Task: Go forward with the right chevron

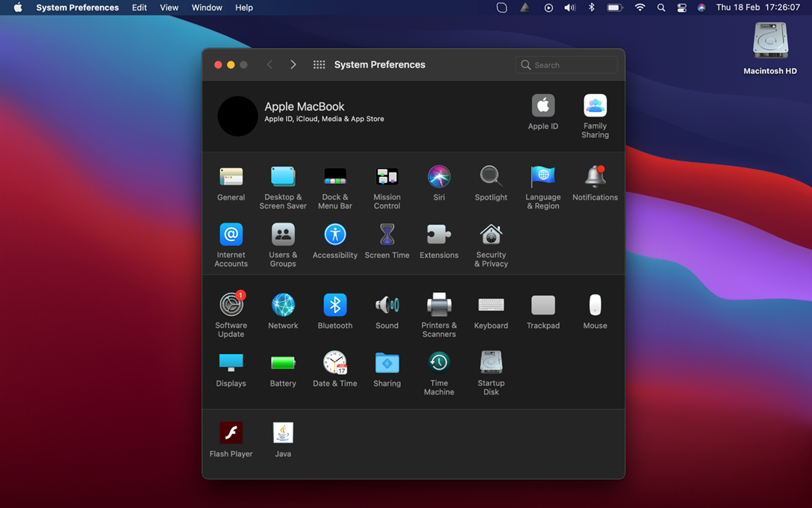Action: pyautogui.click(x=293, y=65)
